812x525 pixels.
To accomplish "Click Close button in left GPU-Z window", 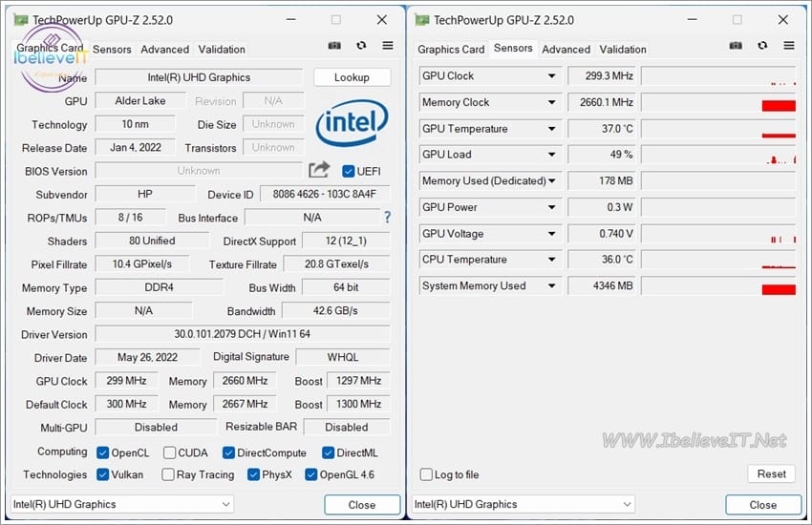I will click(362, 505).
